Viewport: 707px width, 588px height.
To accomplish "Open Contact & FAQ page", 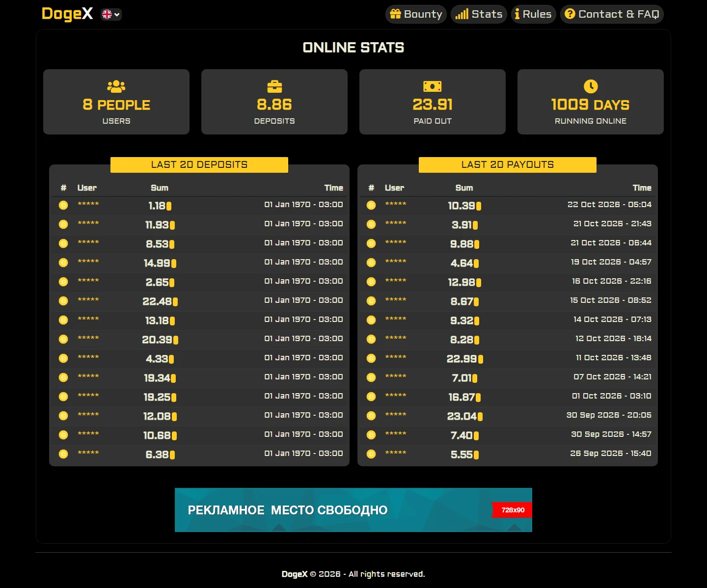I will pos(612,14).
